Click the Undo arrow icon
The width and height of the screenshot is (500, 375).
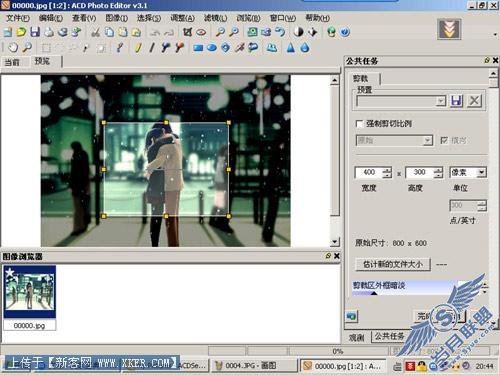[x=155, y=32]
